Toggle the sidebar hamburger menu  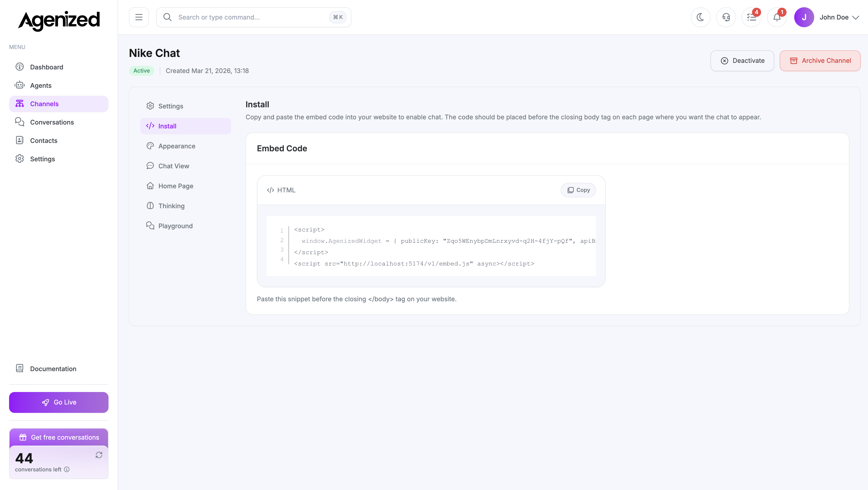click(139, 17)
